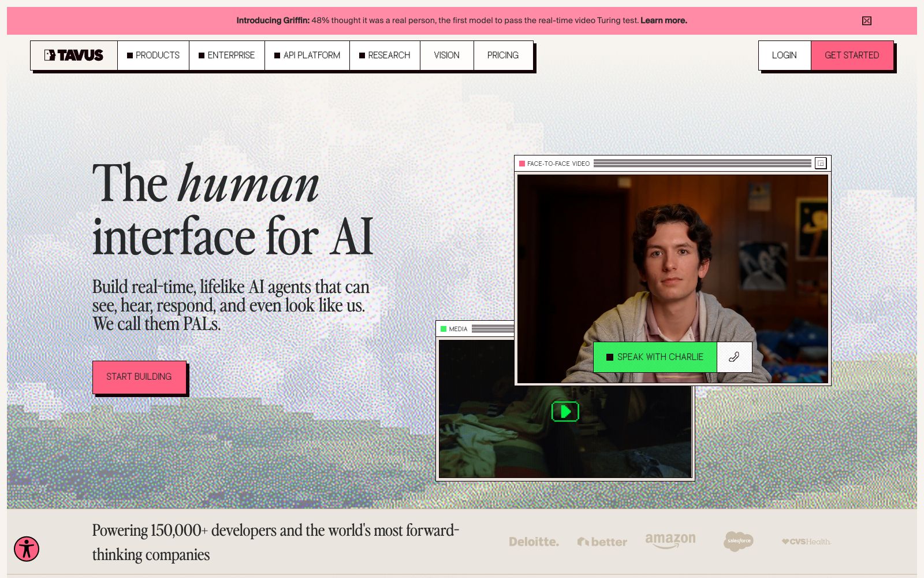The image size is (924, 578).
Task: Go to the Vision page
Action: tap(447, 55)
